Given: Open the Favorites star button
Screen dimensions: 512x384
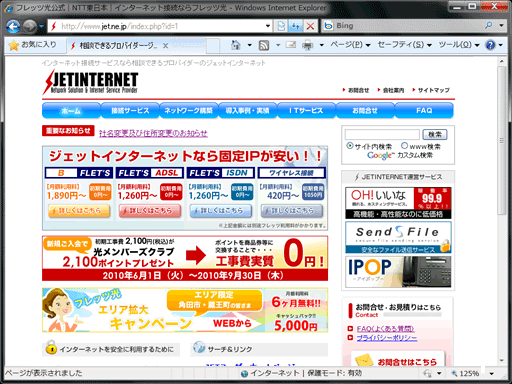Looking at the screenshot, I should pyautogui.click(x=33, y=45).
